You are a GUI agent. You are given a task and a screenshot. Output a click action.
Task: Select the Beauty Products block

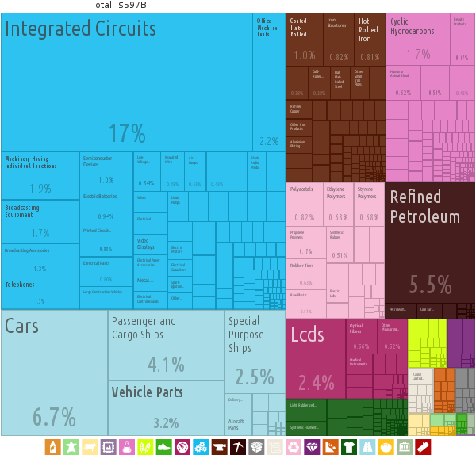pos(462,39)
